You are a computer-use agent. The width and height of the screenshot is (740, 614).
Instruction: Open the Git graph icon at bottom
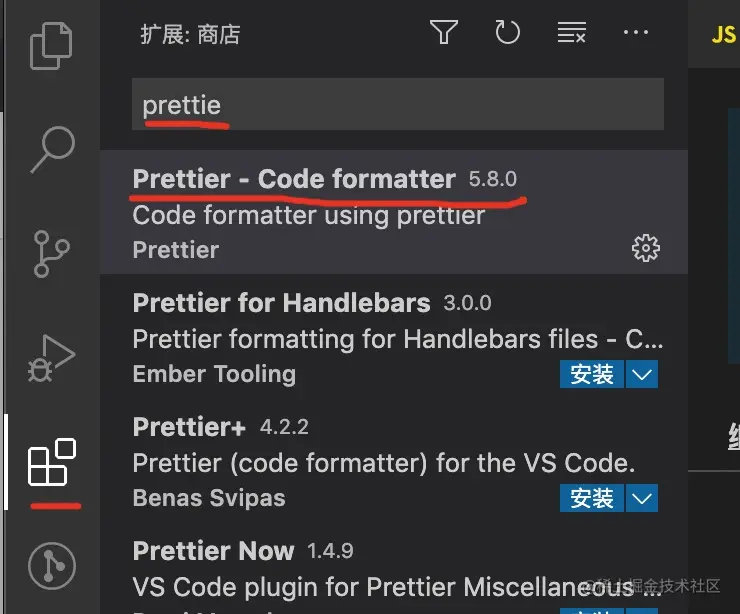tap(51, 566)
